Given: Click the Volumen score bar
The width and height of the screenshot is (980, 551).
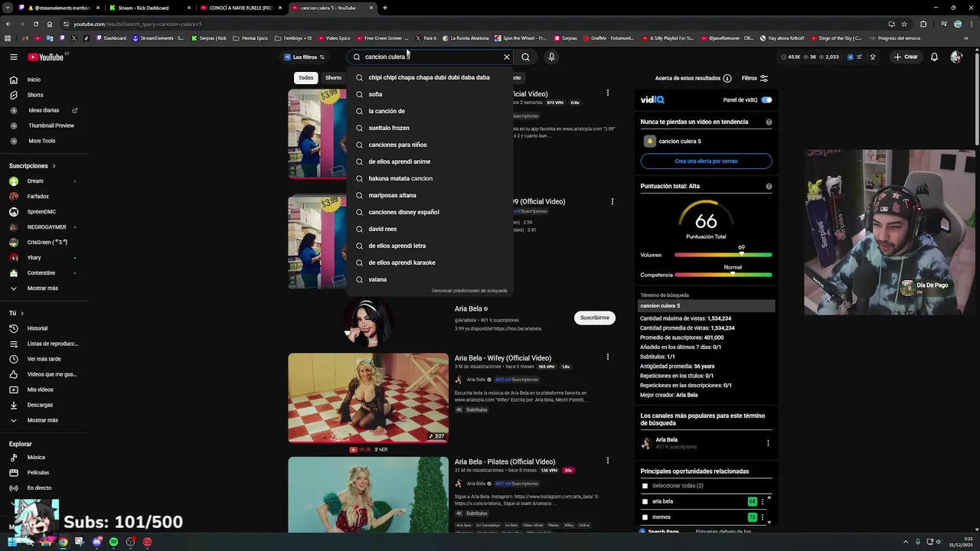Looking at the screenshot, I should point(723,255).
